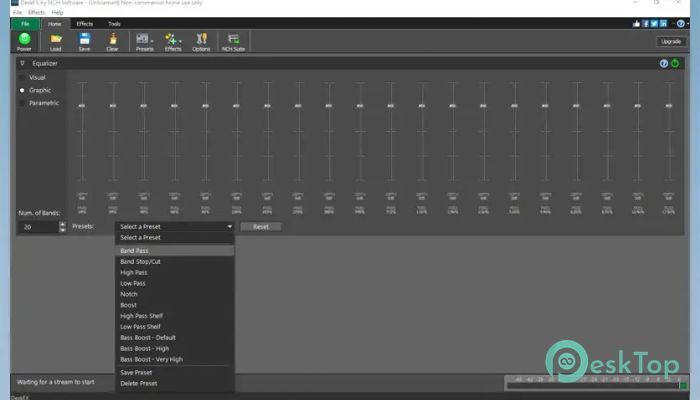
Task: Click the LinkedIn share icon
Action: click(663, 24)
